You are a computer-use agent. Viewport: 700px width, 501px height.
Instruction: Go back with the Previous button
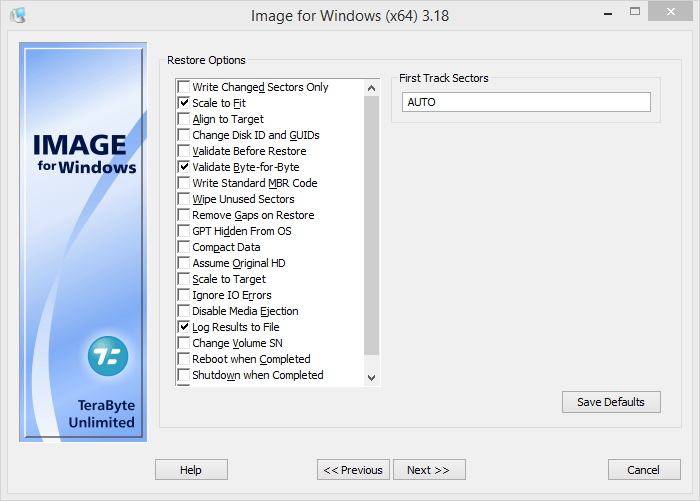click(x=353, y=470)
